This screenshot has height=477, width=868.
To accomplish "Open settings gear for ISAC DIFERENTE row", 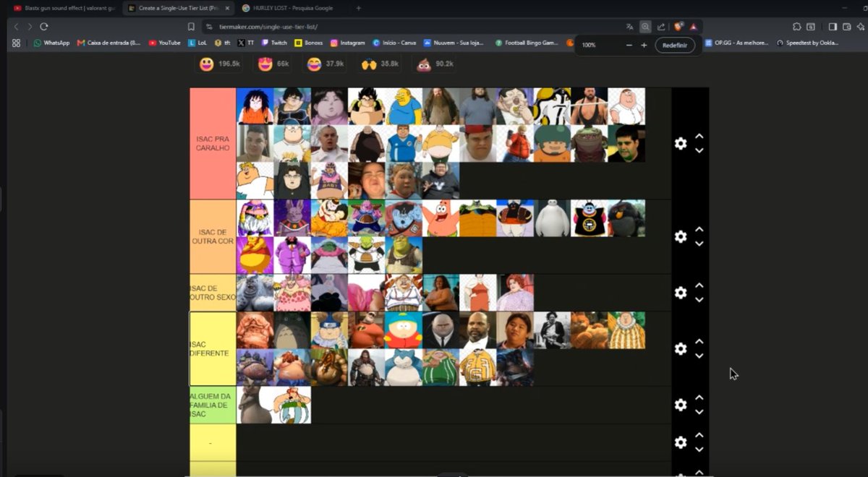I will point(681,348).
